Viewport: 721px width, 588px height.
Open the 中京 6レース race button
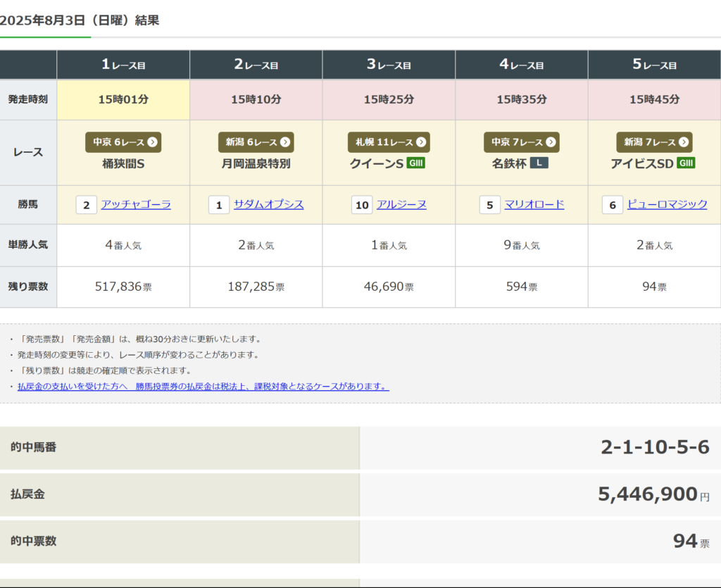tap(123, 142)
